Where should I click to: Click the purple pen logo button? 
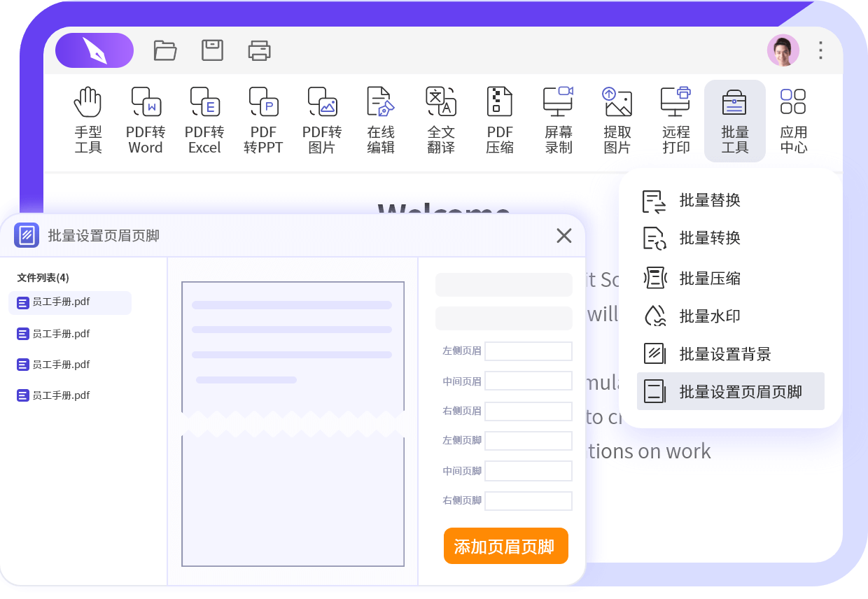94,50
